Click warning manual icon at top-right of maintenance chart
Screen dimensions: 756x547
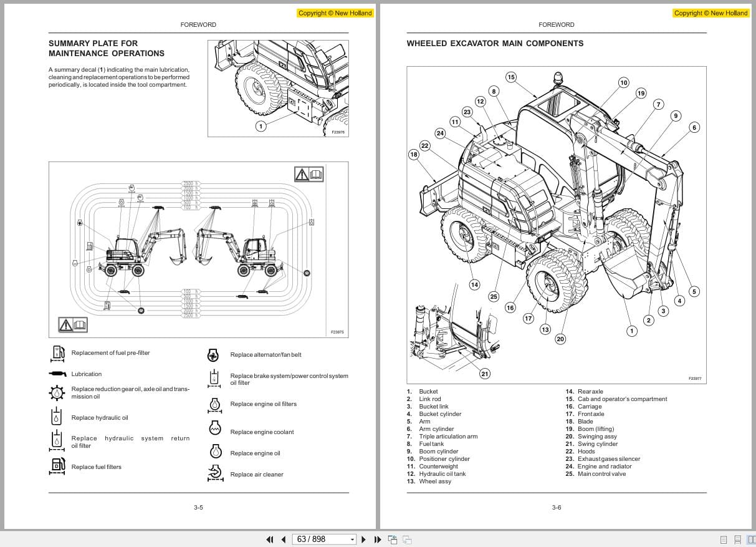pyautogui.click(x=309, y=174)
